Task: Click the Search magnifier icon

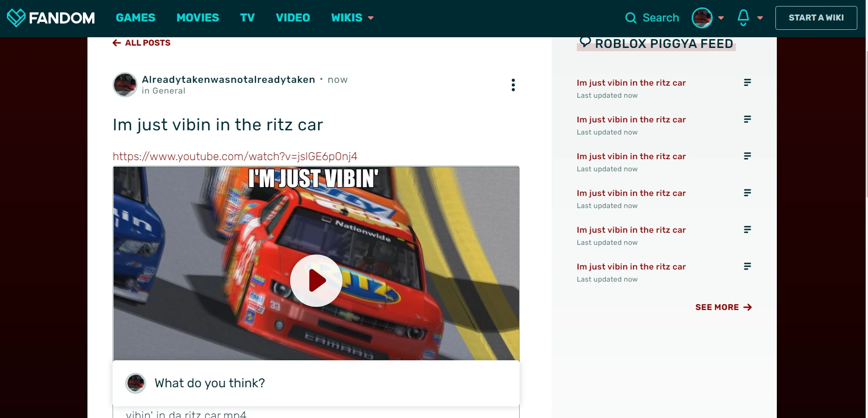Action: pos(631,18)
